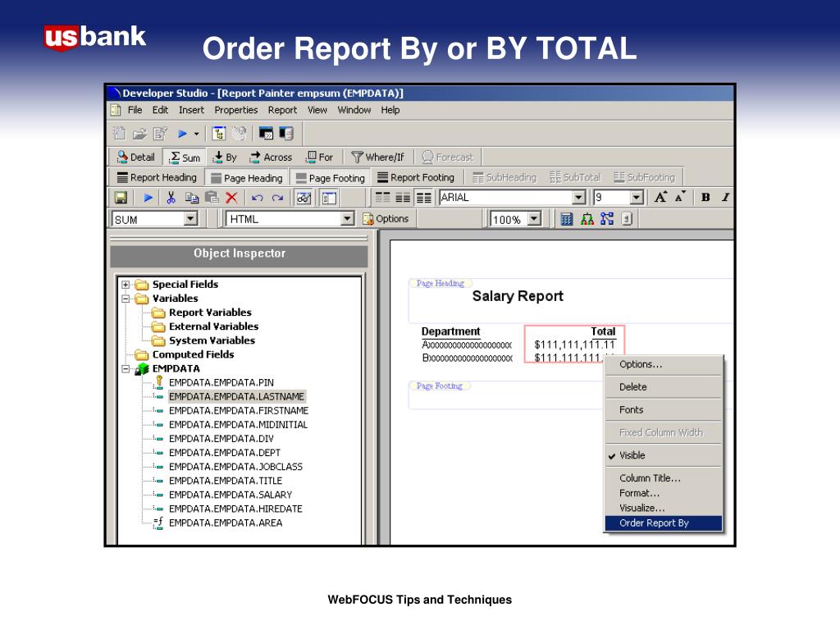Open the HTML output format dropdown

coord(347,218)
